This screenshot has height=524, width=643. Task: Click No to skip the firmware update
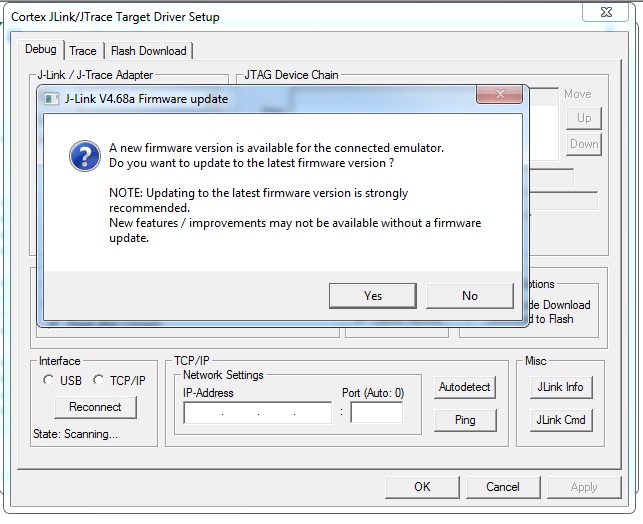click(x=470, y=296)
